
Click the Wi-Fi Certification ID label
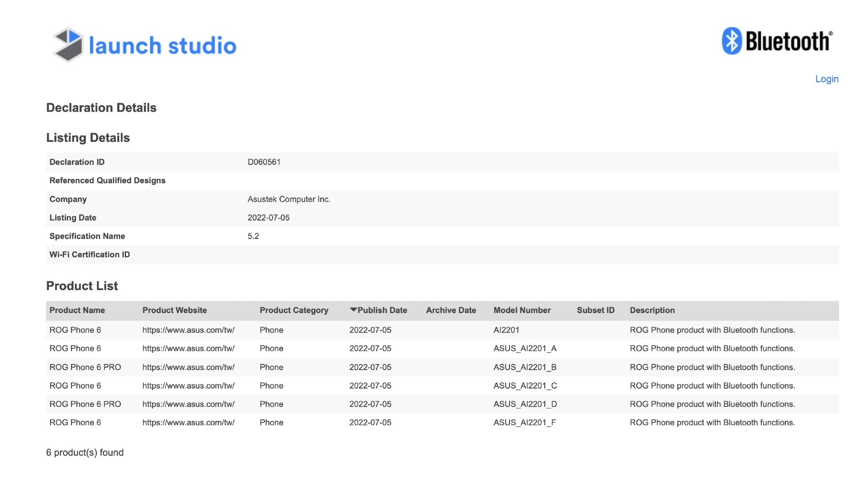tap(90, 255)
